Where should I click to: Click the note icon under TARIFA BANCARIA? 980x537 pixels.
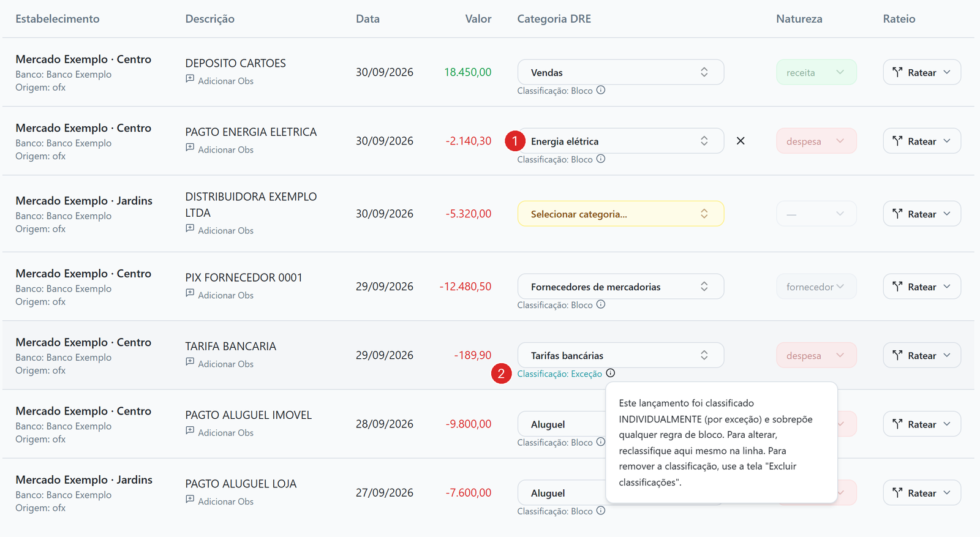coord(190,362)
